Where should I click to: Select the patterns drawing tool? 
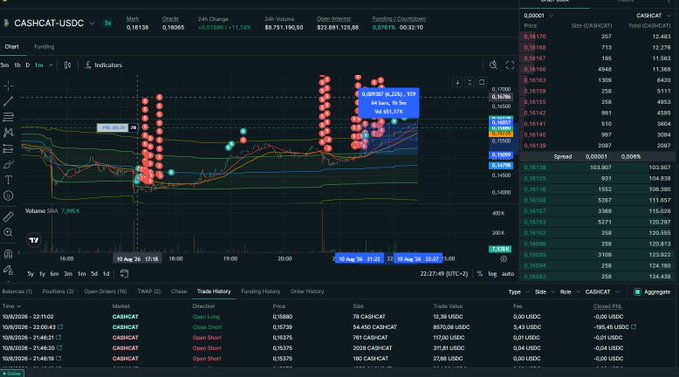coord(8,132)
